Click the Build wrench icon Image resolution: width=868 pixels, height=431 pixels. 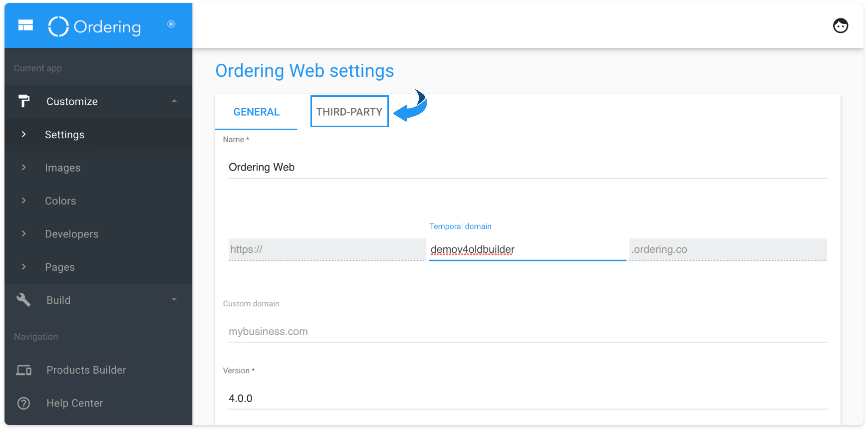[x=23, y=300]
